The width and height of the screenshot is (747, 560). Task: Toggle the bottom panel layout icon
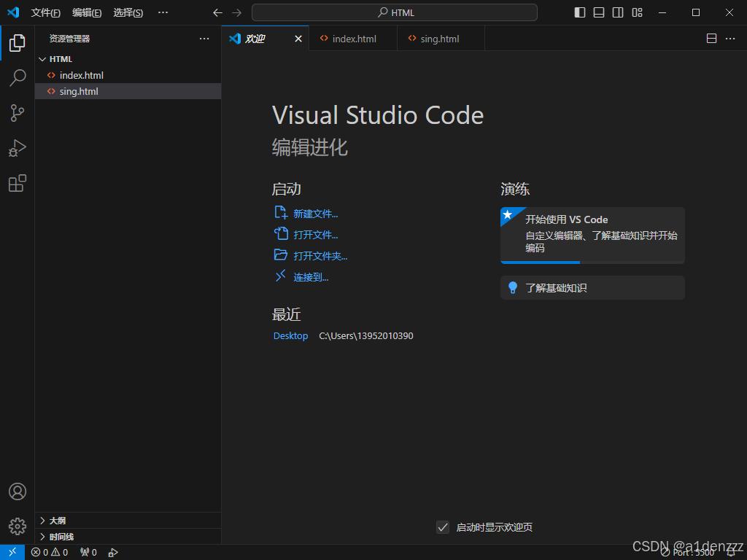pos(599,13)
